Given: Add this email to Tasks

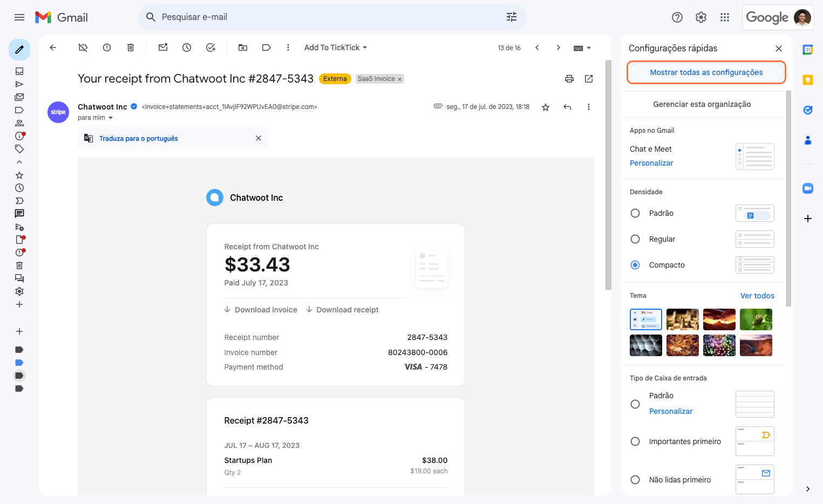Looking at the screenshot, I should (211, 47).
